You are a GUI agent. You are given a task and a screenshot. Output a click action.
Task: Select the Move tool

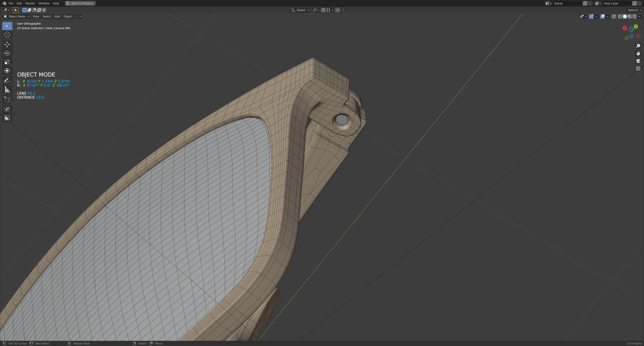click(7, 44)
